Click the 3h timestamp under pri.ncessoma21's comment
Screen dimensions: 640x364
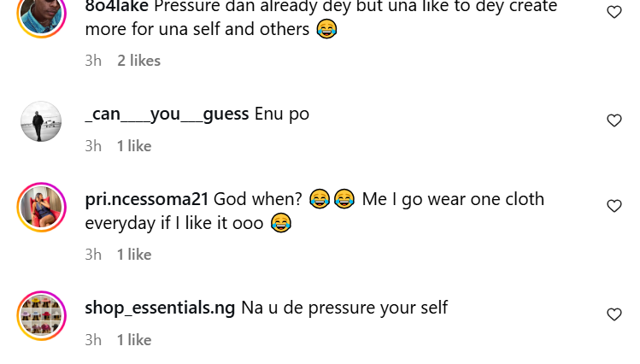[93, 255]
